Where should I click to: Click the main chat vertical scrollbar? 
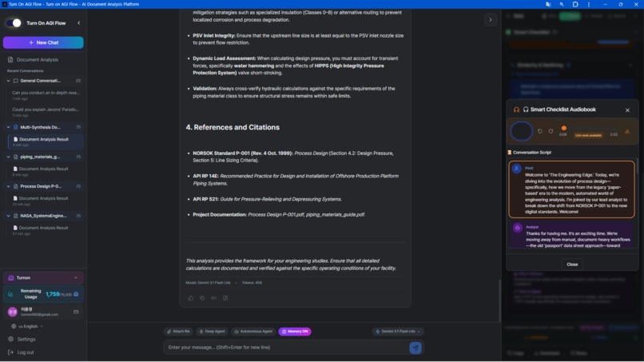click(499, 300)
